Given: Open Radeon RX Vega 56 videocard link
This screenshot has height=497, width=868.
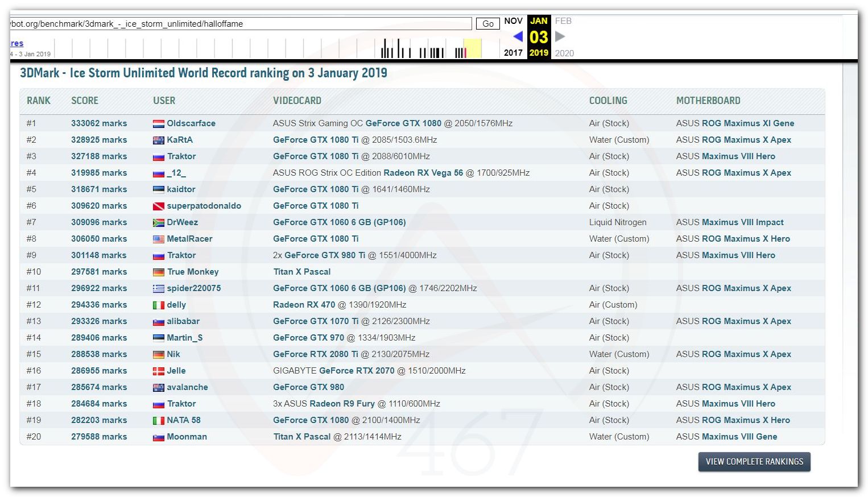Looking at the screenshot, I should (x=423, y=173).
